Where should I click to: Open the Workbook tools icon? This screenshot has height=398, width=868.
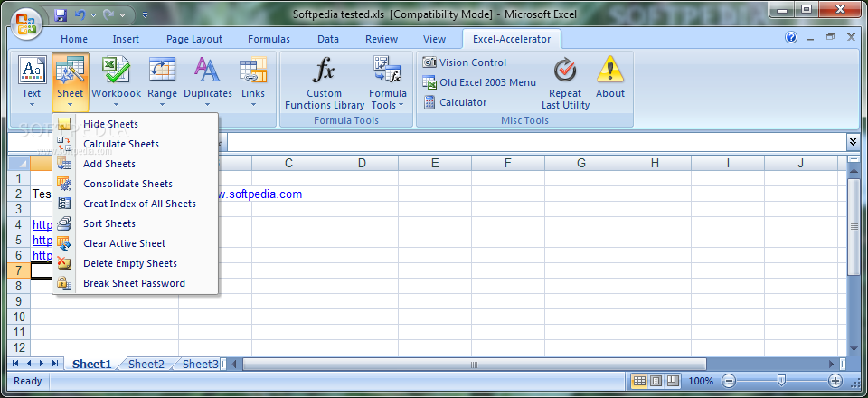pyautogui.click(x=116, y=82)
